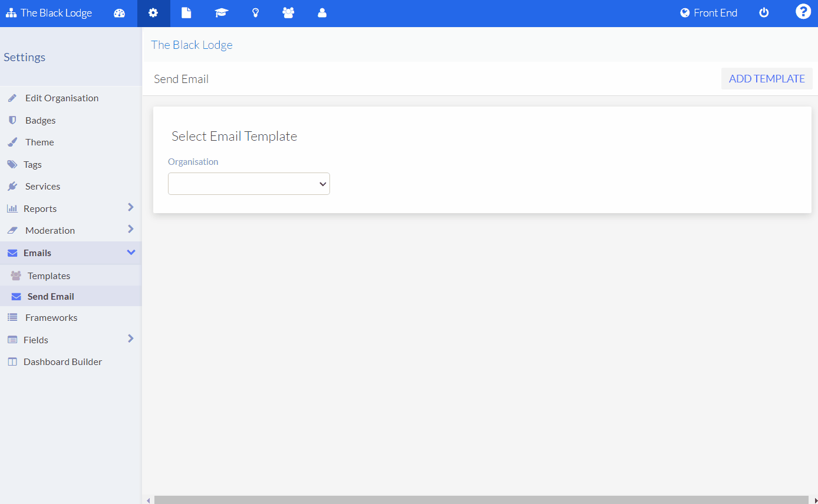Viewport: 818px width, 504px height.
Task: Open the Organisation dropdown
Action: pyautogui.click(x=249, y=184)
